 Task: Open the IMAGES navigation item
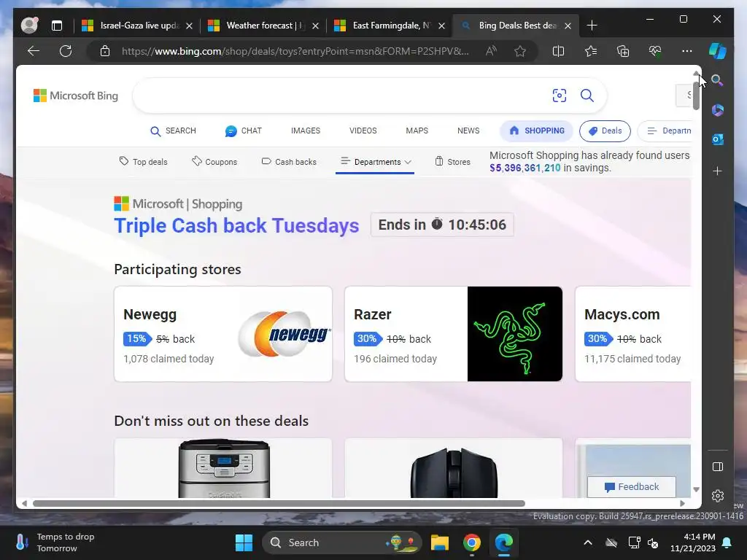(x=306, y=131)
